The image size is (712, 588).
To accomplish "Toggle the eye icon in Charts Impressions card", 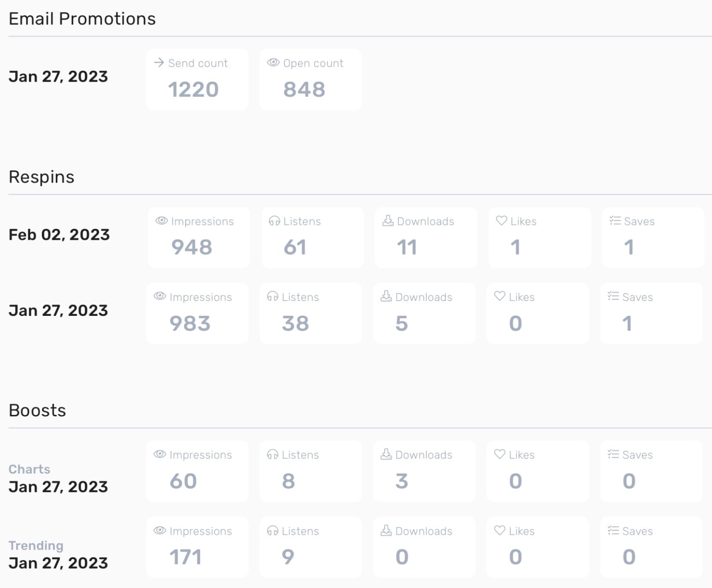I will pyautogui.click(x=159, y=454).
